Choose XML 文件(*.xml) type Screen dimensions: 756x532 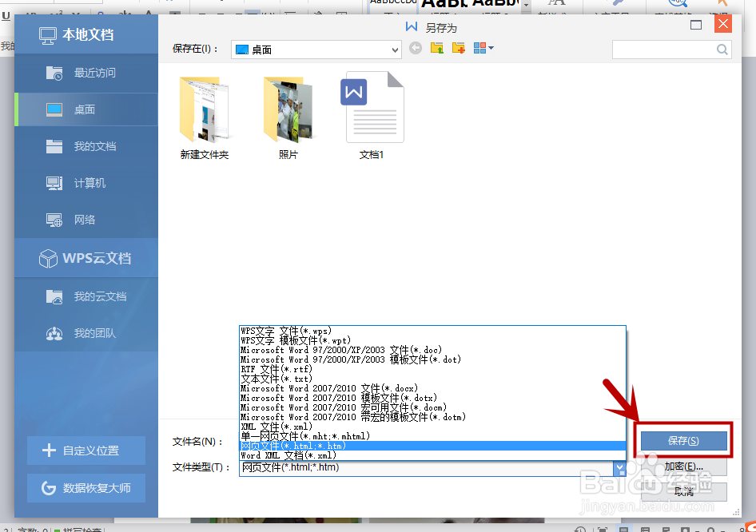coord(432,427)
